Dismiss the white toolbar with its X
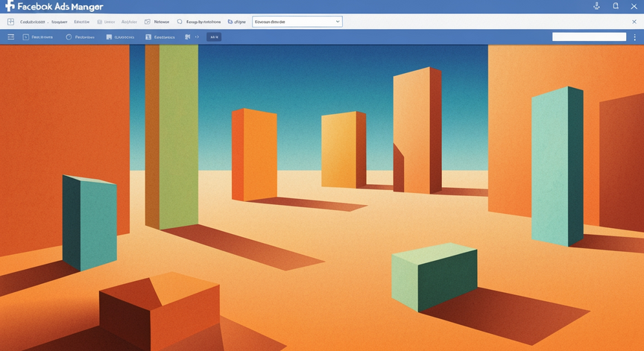This screenshot has height=351, width=644. point(634,22)
